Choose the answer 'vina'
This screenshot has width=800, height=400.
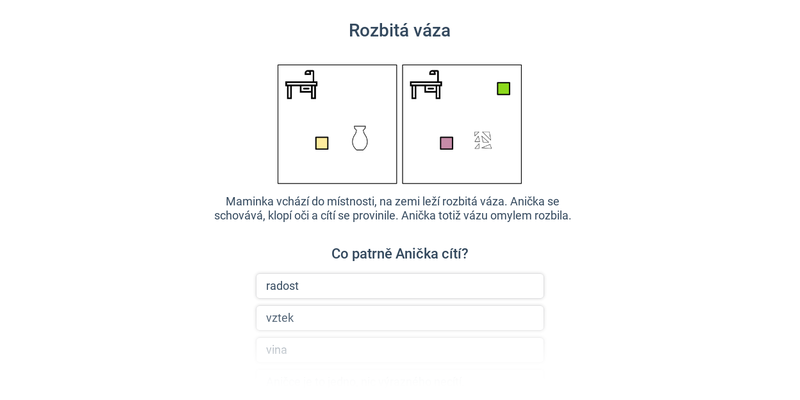pos(400,350)
